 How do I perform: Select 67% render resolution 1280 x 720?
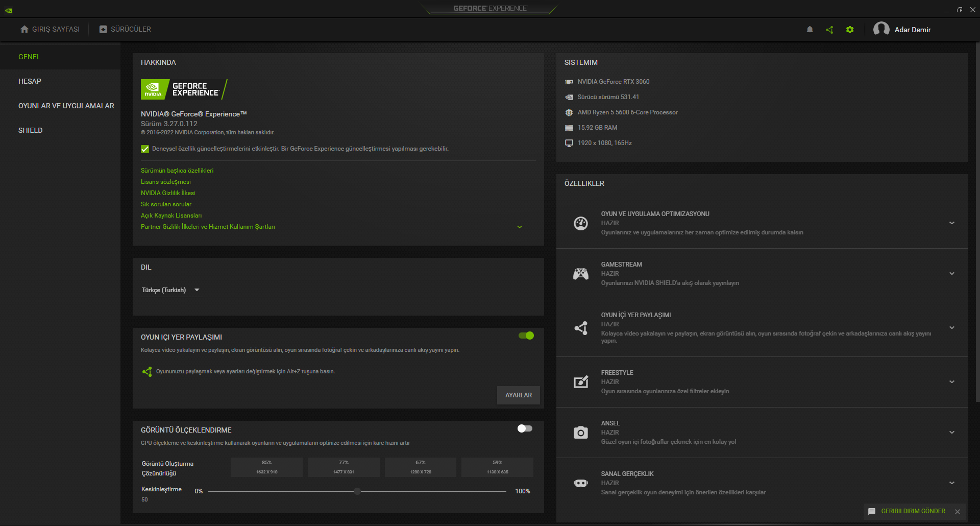421,467
